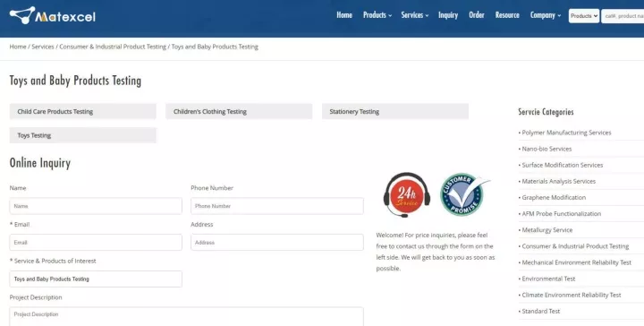Viewport: 644px width, 326px height.
Task: Open the Resource nav item
Action: coord(507,15)
